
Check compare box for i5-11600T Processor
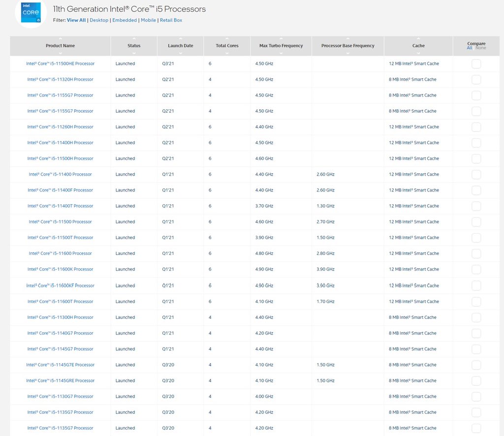[476, 302]
